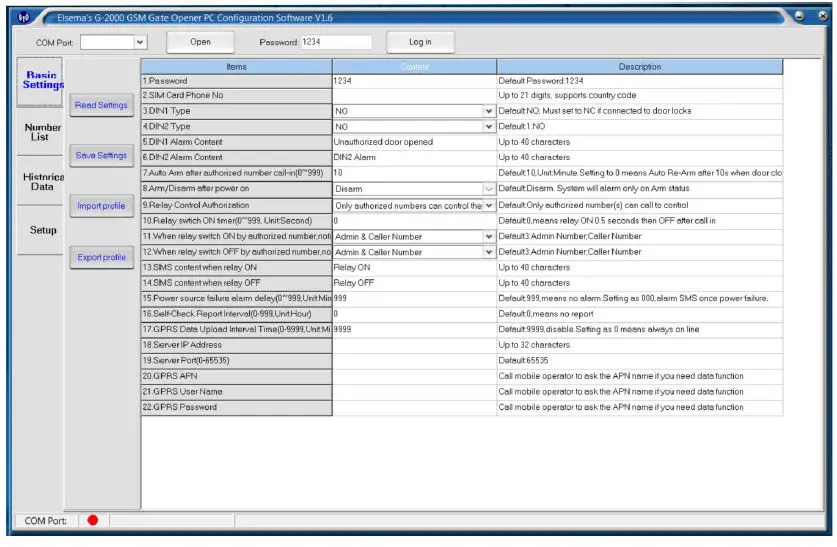Expand the DIN1 Type dropdown

coord(488,111)
